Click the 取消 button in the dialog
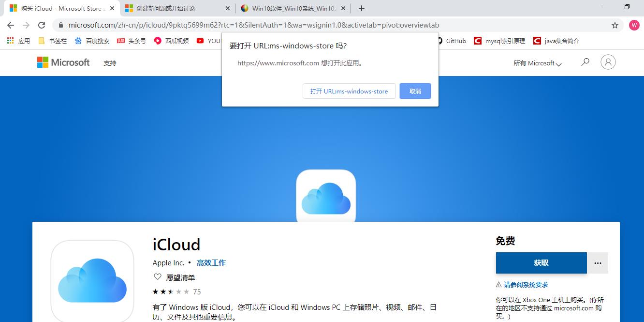Screen dimensions: 644x322 [415, 91]
